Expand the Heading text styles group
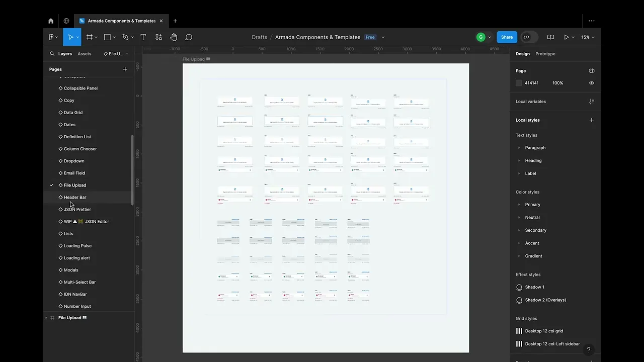 tap(519, 161)
